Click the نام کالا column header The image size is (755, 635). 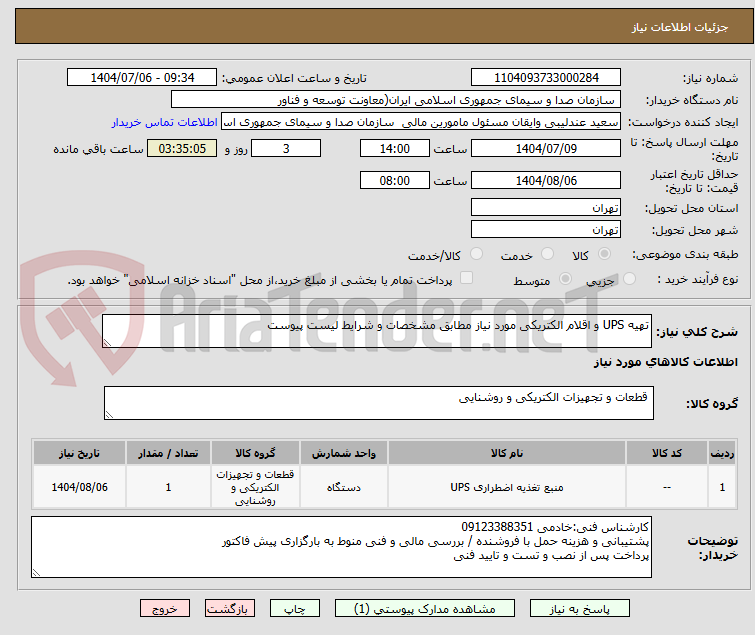(x=507, y=453)
